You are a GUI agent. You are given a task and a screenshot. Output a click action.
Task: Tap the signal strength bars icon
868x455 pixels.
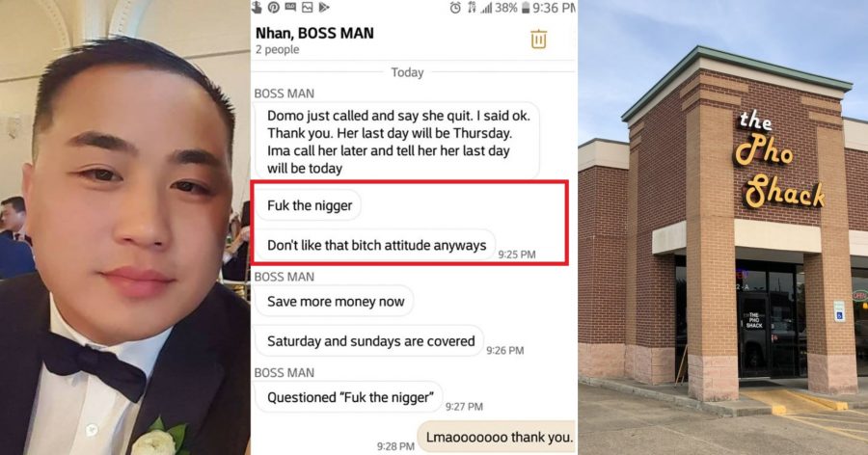[x=487, y=8]
